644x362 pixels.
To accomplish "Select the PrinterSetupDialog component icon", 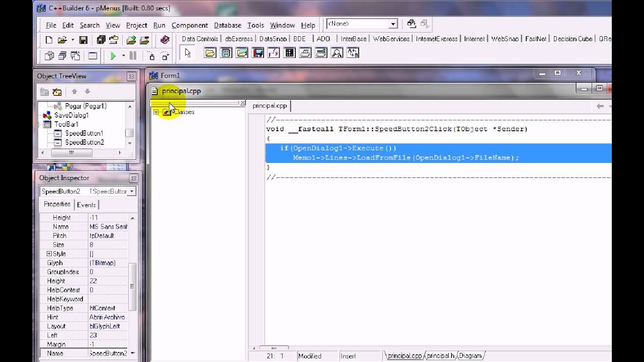I will (321, 53).
